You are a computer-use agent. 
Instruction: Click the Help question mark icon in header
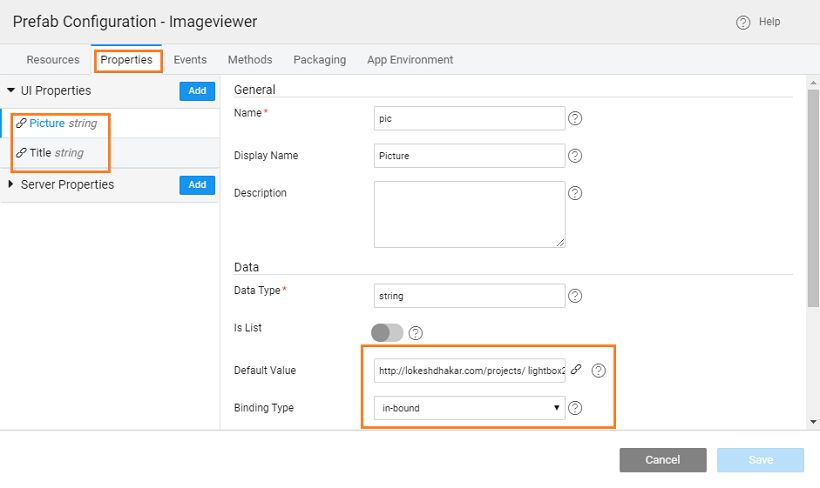click(743, 22)
